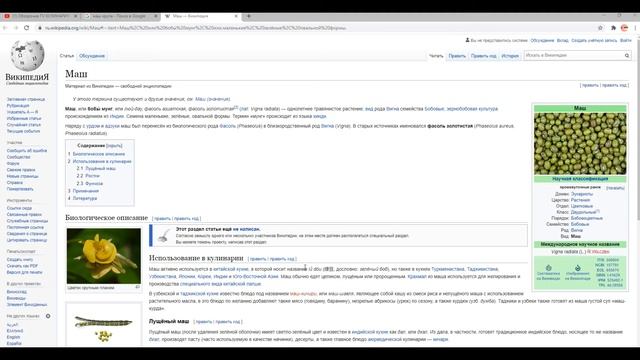Click the Войти login link
The height and width of the screenshot is (360, 640).
[x=626, y=40]
